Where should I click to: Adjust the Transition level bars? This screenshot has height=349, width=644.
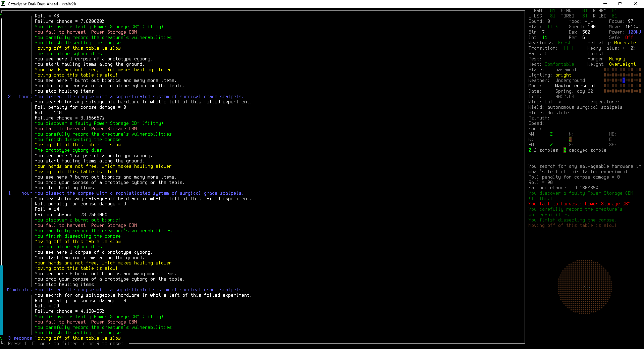567,48
